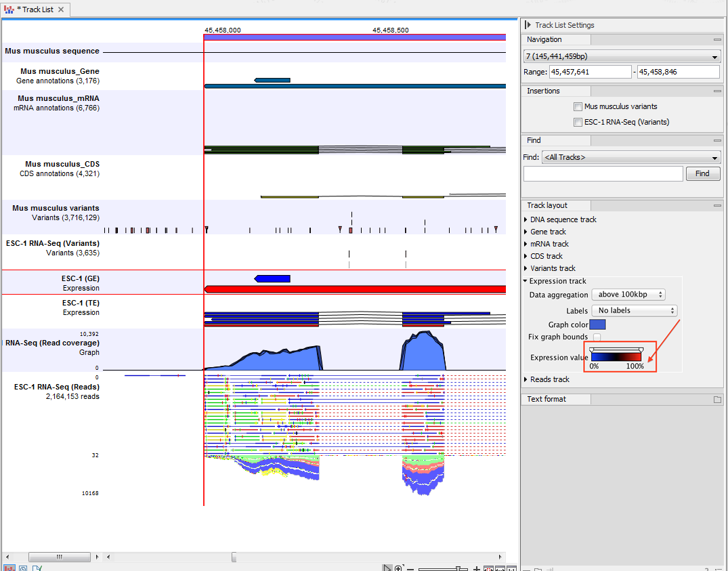Image resolution: width=728 pixels, height=571 pixels.
Task: Select the red expression bar in ESC-1 (GE)
Action: (355, 289)
